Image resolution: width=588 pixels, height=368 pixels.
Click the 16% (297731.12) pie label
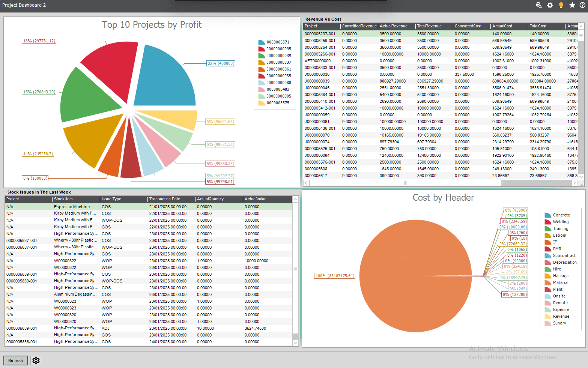39,41
